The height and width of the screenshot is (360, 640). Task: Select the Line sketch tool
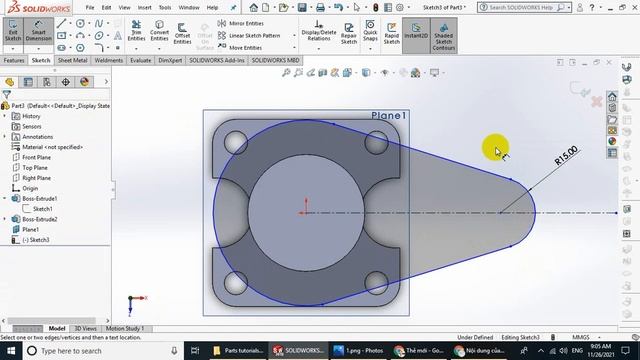(62, 24)
